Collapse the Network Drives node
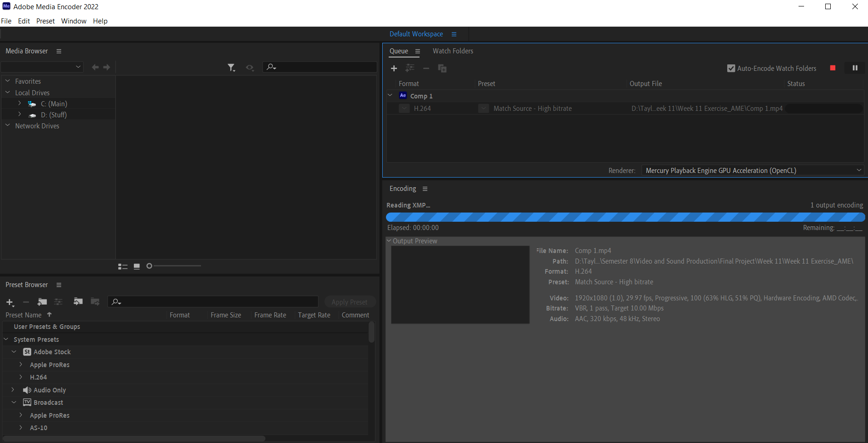Screen dimensions: 868x443 [7, 125]
